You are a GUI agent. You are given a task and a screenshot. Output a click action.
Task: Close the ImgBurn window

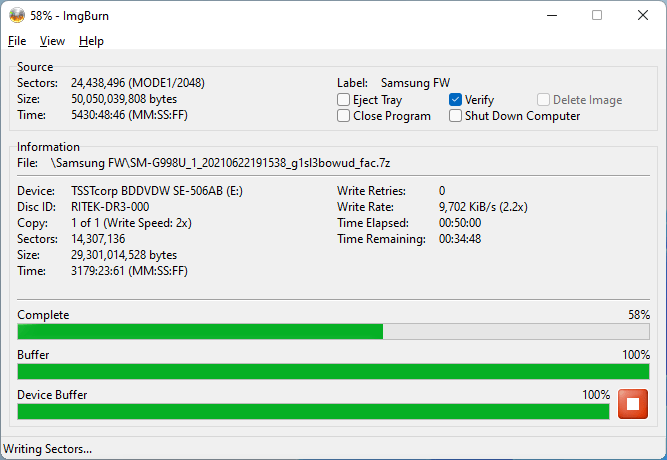(643, 15)
